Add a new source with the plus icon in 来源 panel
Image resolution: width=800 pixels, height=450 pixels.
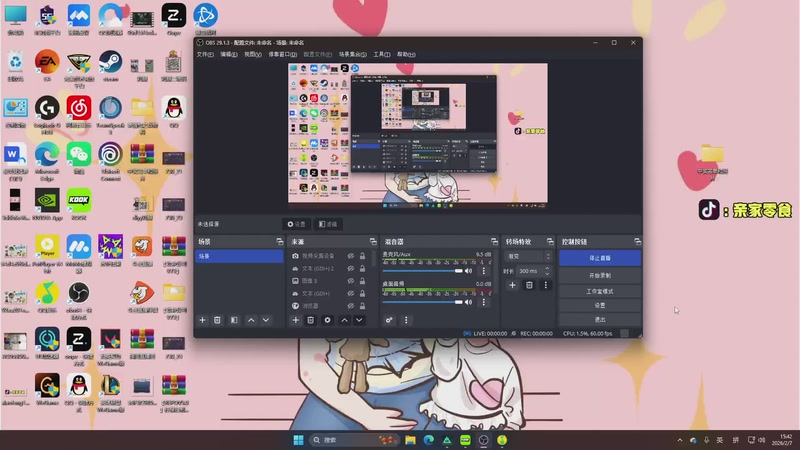coord(295,320)
